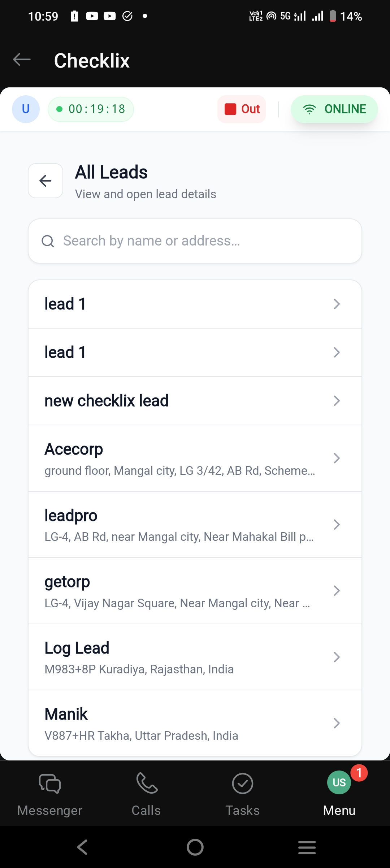The height and width of the screenshot is (868, 390).
Task: Expand Acecorp lead chevron
Action: pyautogui.click(x=337, y=458)
